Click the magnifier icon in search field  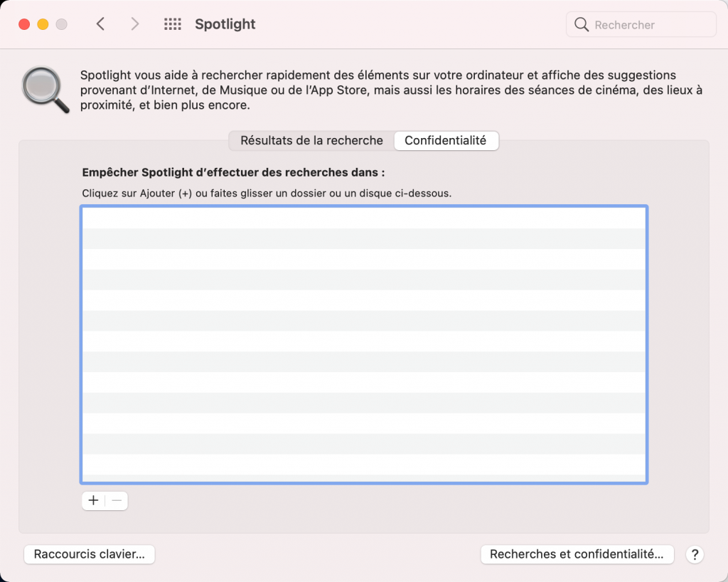582,24
